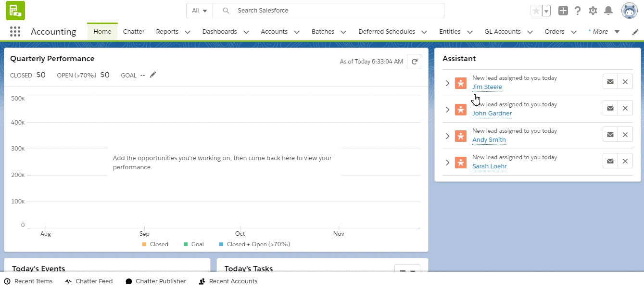
Task: Click the Favorites star icon
Action: [x=536, y=11]
